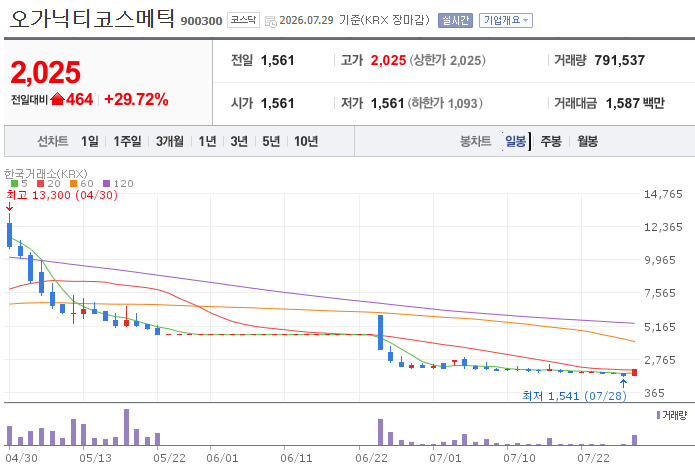Viewport: 695px width, 471px height.
Task: Click the 07/01 date axis label
Action: point(445,458)
